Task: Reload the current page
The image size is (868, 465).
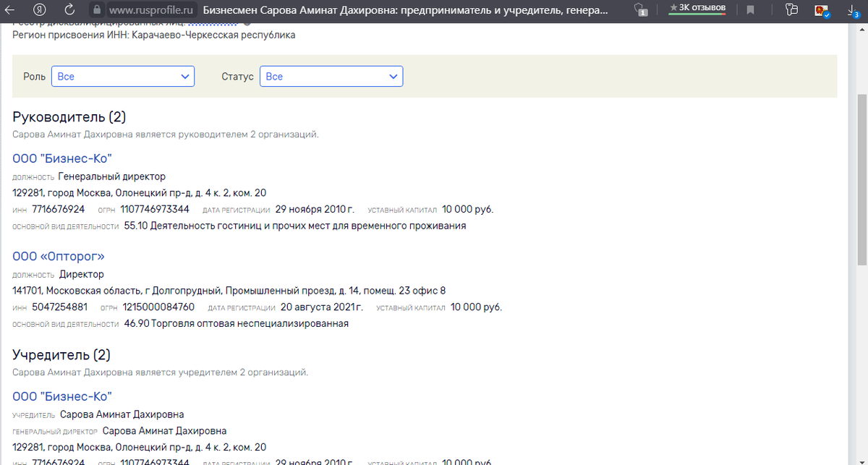Action: [69, 10]
